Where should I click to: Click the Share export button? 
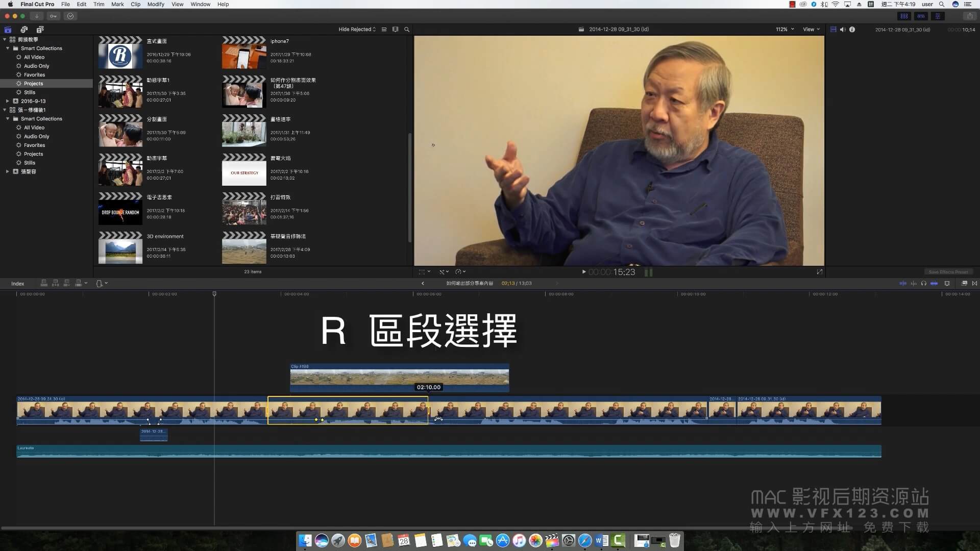(969, 16)
